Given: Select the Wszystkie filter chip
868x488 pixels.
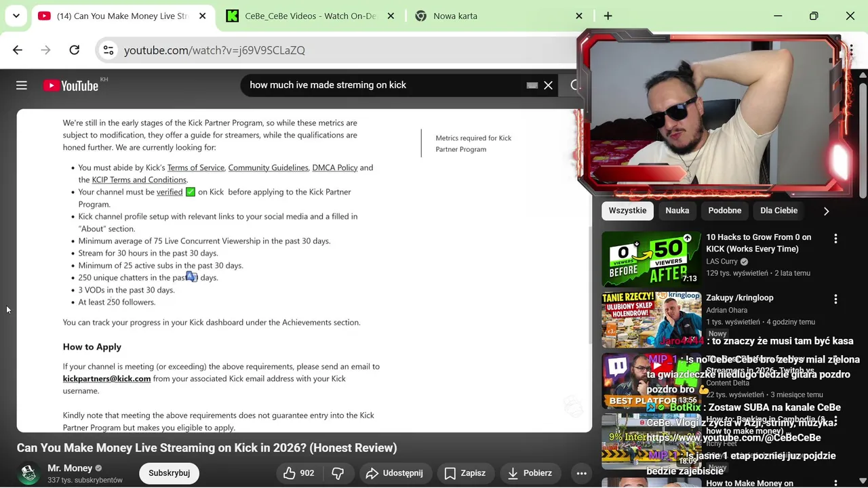Looking at the screenshot, I should 627,210.
